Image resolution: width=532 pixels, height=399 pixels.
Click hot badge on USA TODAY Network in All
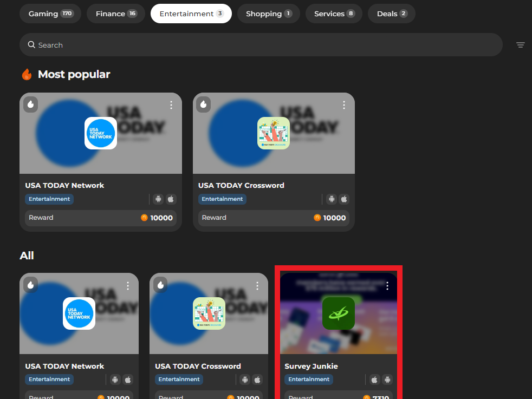30,285
